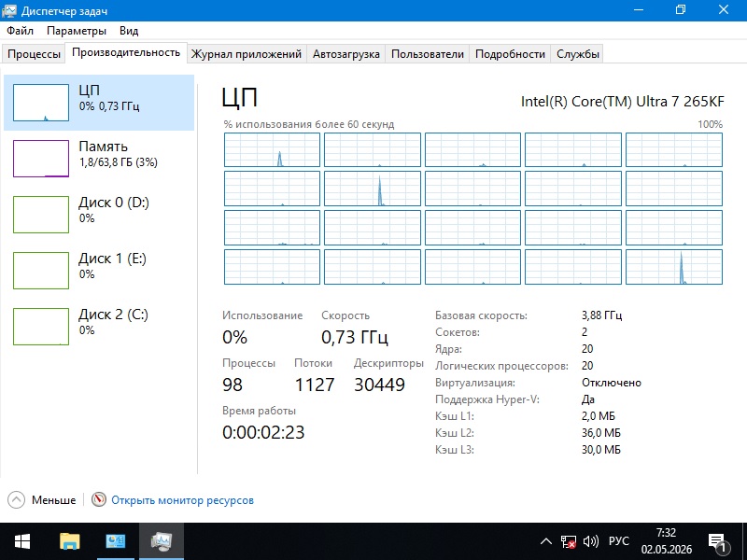The image size is (747, 560).
Task: Open the Подробности tab
Action: coord(510,54)
